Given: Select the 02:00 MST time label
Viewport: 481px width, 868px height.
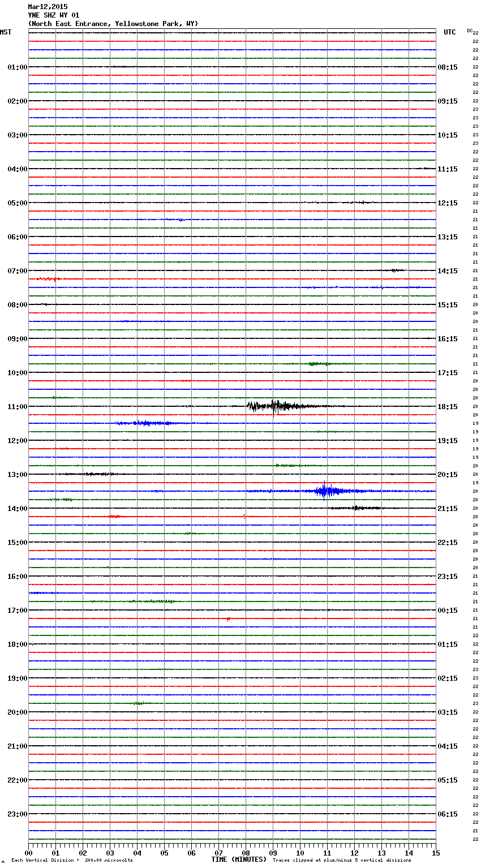Looking at the screenshot, I should [17, 101].
